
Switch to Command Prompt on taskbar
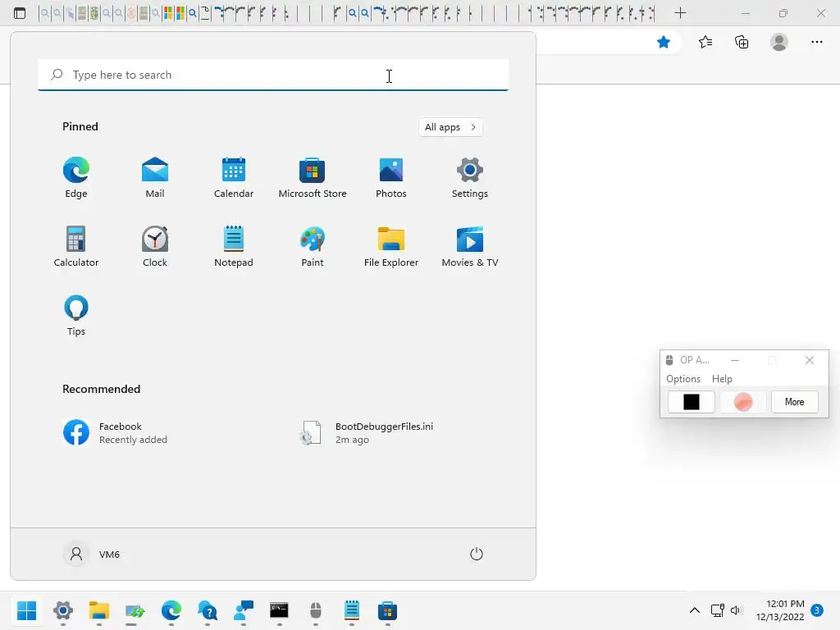click(x=279, y=610)
